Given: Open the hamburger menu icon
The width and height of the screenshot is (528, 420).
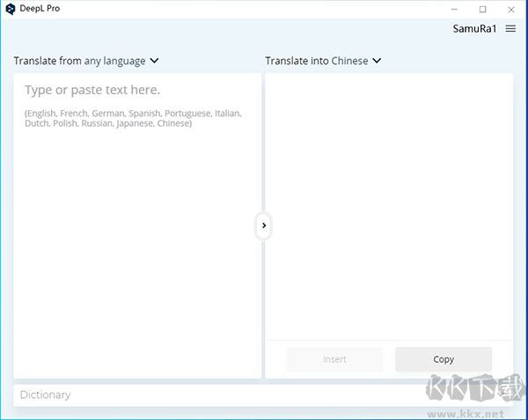Looking at the screenshot, I should [x=510, y=29].
